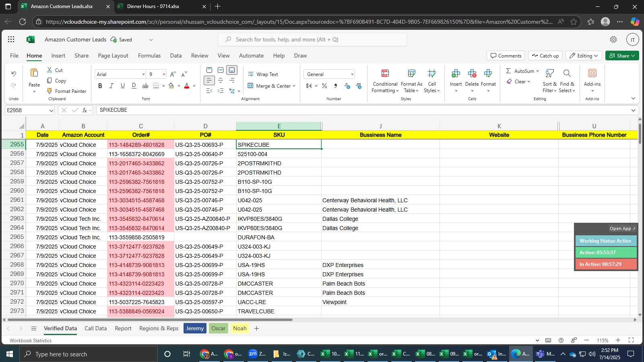The width and height of the screenshot is (644, 362).
Task: Toggle Wrap Text
Action: (x=263, y=74)
